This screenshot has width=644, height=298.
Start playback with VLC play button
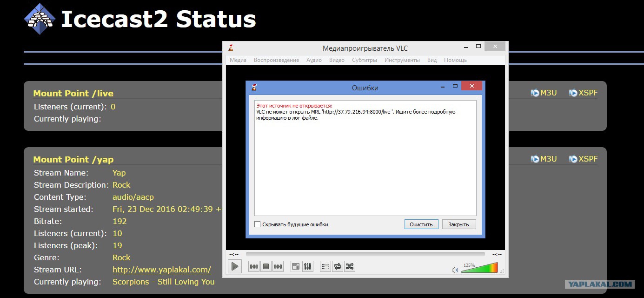pos(235,266)
